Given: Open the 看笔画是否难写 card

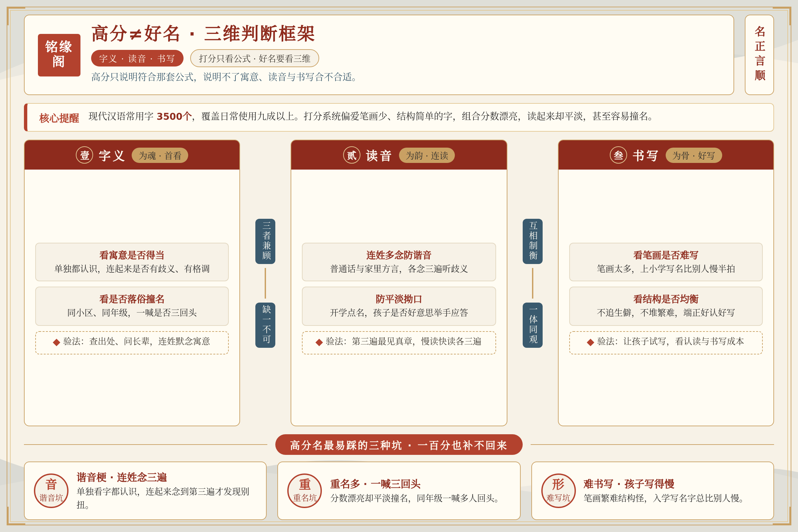Looking at the screenshot, I should (666, 262).
